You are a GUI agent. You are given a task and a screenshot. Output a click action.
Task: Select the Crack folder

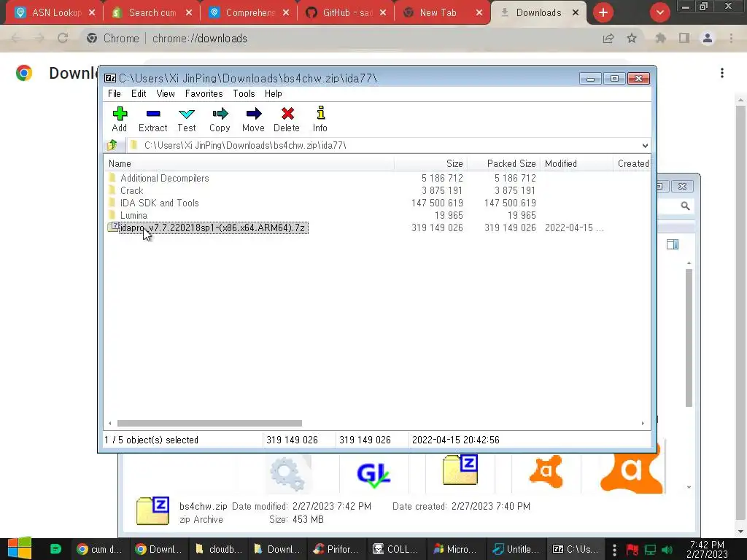[131, 190]
